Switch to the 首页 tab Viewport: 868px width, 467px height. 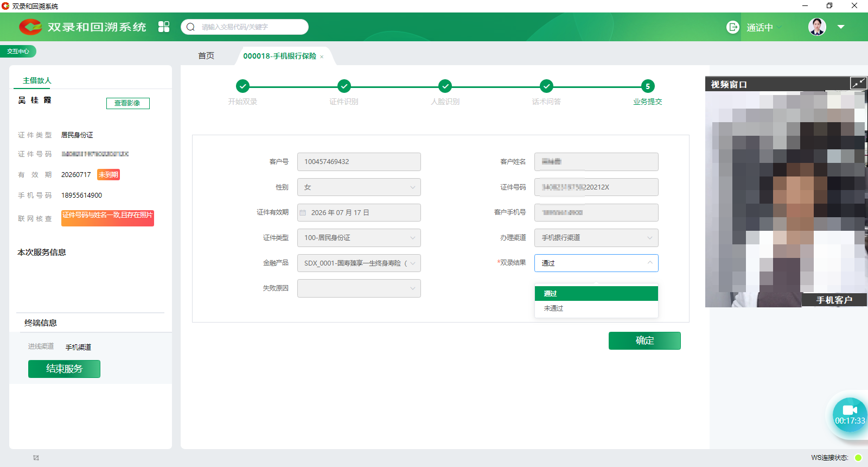206,56
